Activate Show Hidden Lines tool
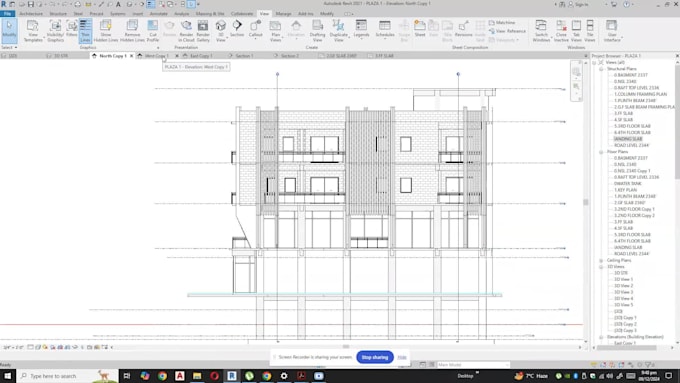 pos(106,31)
